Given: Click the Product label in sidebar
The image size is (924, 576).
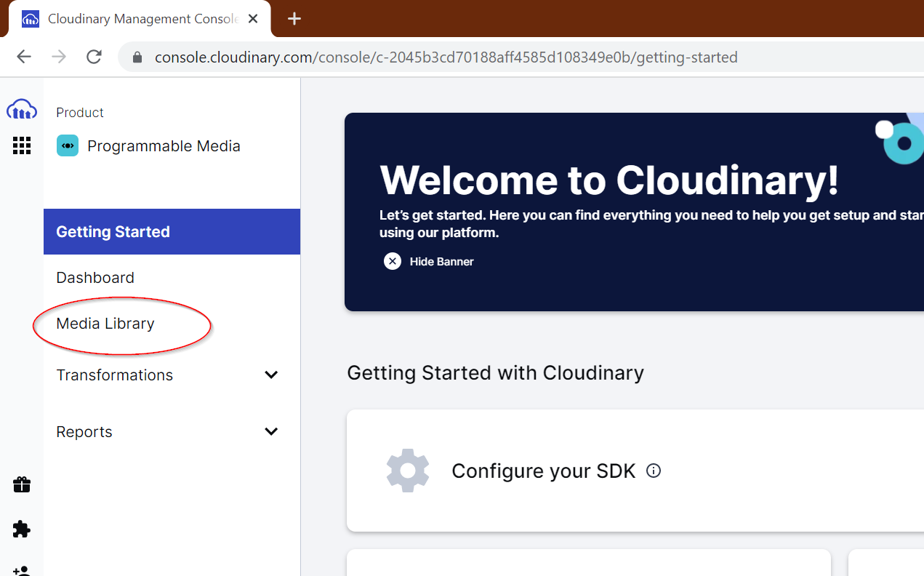Looking at the screenshot, I should [80, 113].
